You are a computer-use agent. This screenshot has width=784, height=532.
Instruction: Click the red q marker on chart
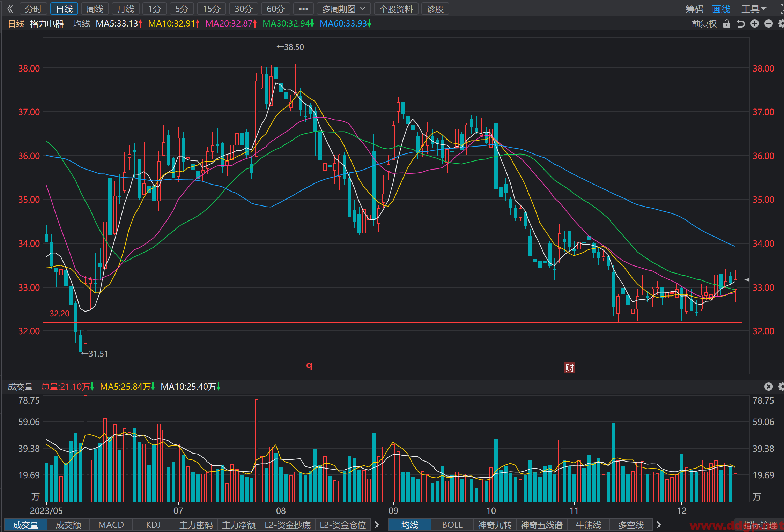tap(309, 365)
